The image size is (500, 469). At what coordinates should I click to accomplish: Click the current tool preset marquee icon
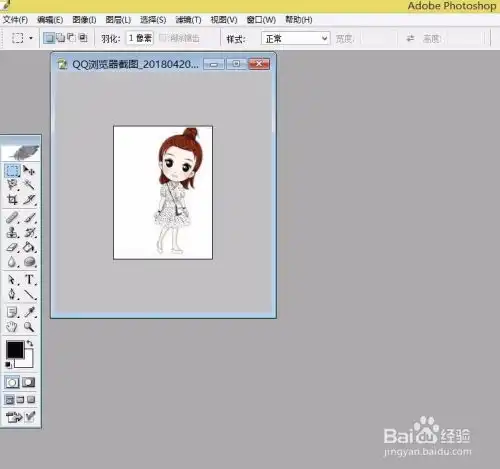click(18, 38)
